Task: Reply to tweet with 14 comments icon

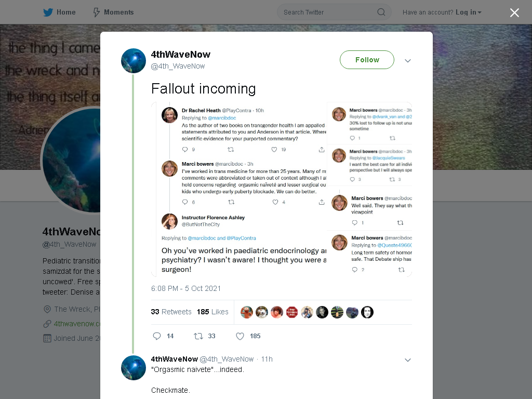Action: tap(157, 336)
